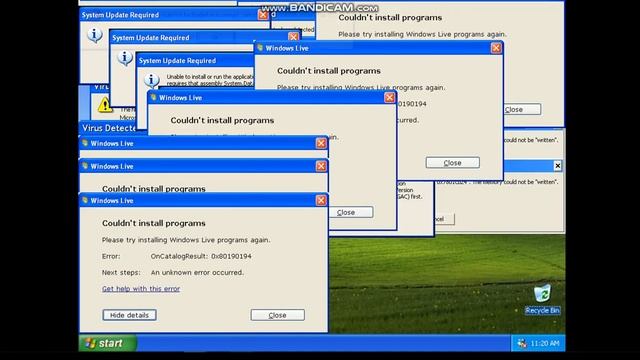Select the 'An unknown error occurred.' text in front dialog
This screenshot has height=360, width=640.
pyautogui.click(x=197, y=272)
